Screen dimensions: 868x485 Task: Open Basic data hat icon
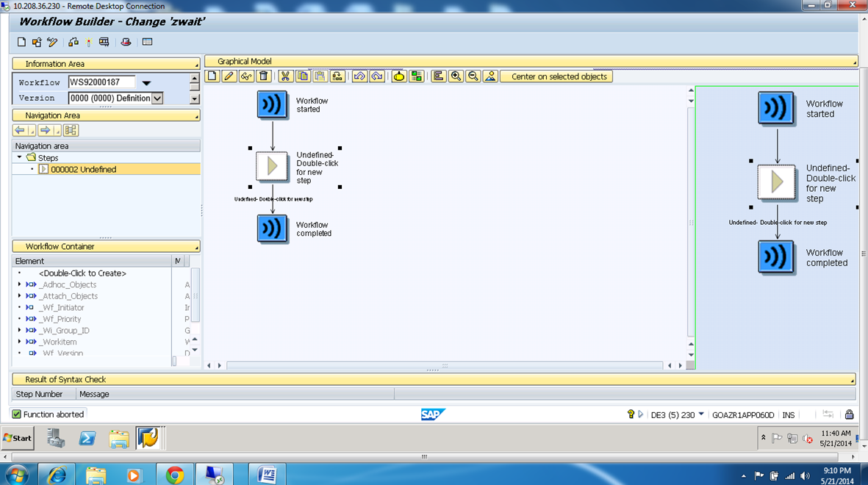[x=126, y=42]
